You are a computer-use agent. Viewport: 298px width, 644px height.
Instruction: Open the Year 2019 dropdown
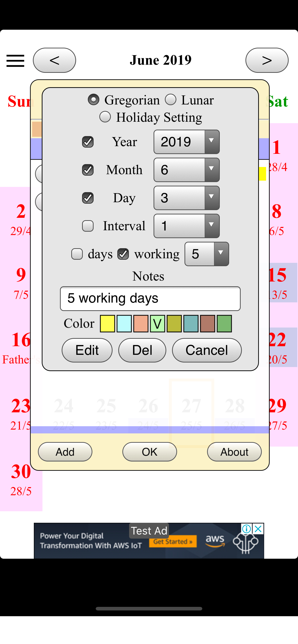[187, 142]
